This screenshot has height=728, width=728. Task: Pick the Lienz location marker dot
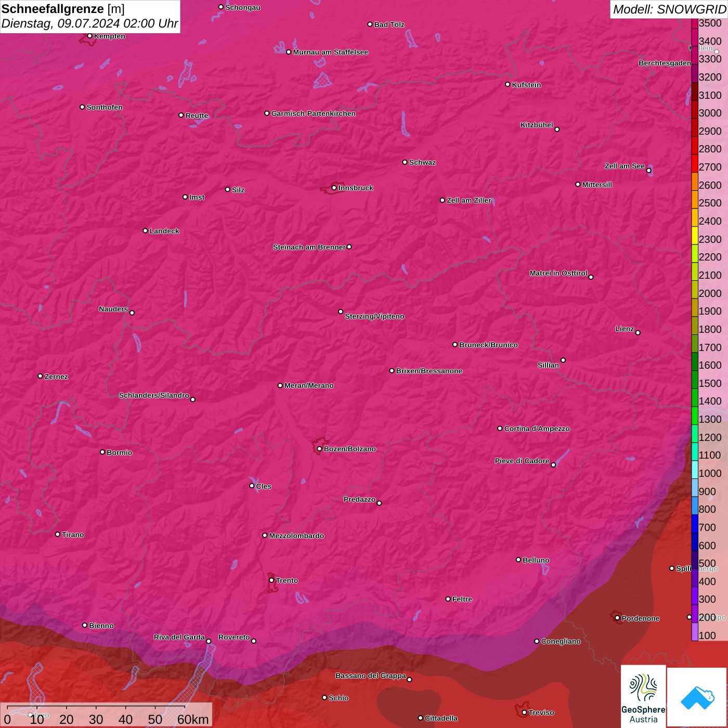coord(638,332)
